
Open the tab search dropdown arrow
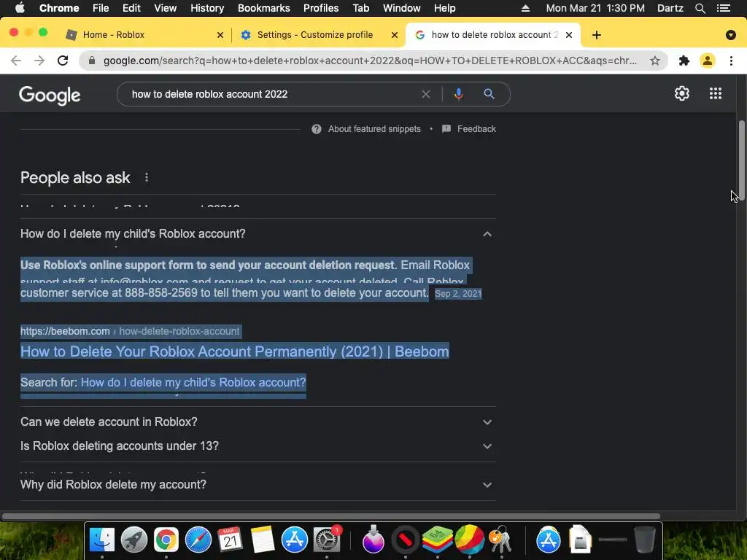730,35
